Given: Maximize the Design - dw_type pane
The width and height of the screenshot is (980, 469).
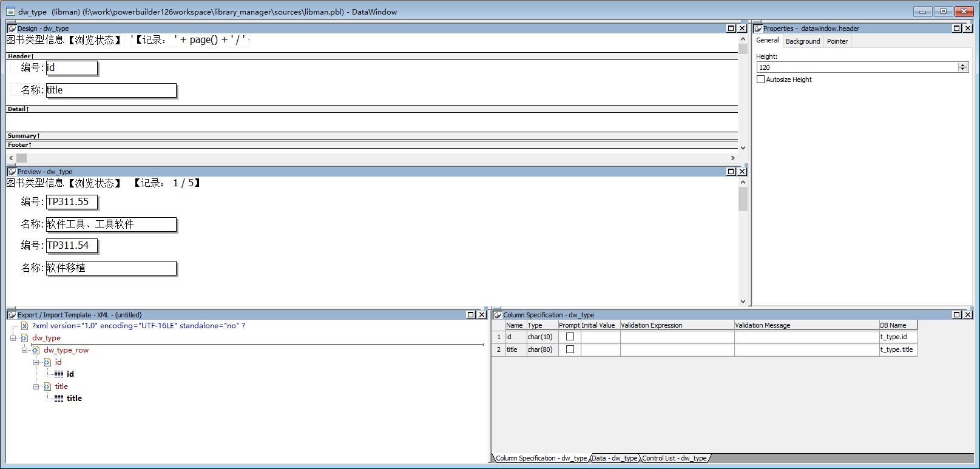Looking at the screenshot, I should pos(731,29).
